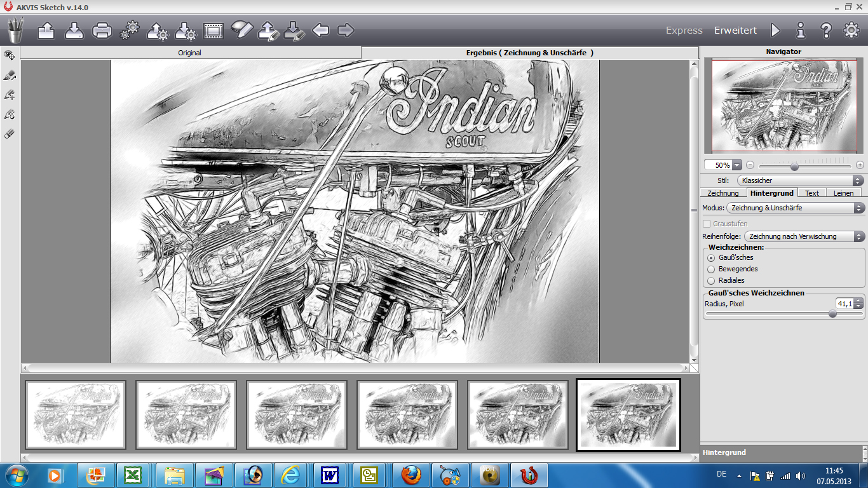Open an image file with the upload icon
The width and height of the screenshot is (868, 488).
pos(46,30)
